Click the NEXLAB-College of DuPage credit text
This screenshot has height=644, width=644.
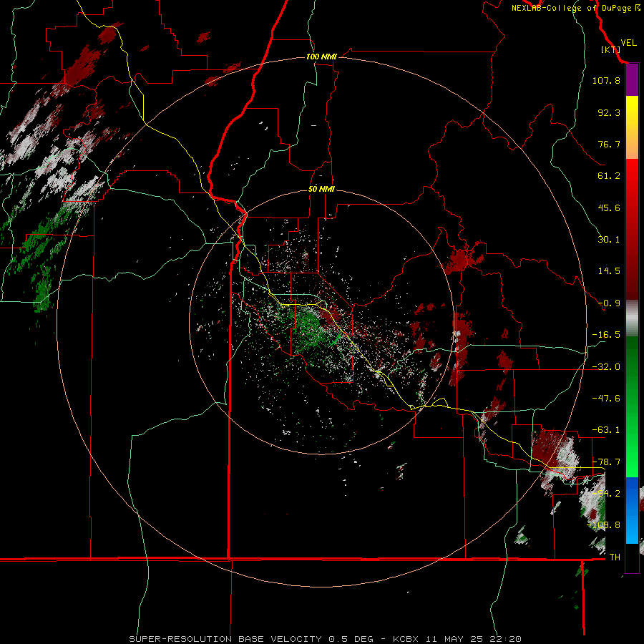click(x=571, y=8)
